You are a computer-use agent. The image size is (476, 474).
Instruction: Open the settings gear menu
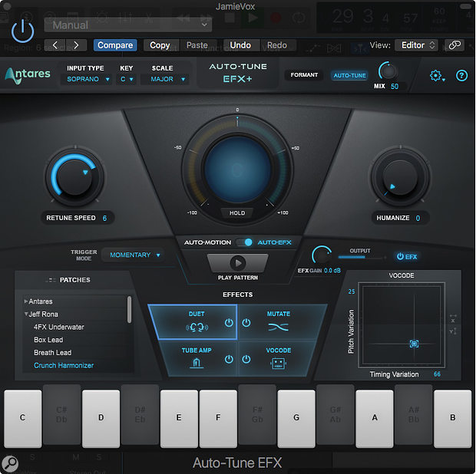tap(437, 75)
